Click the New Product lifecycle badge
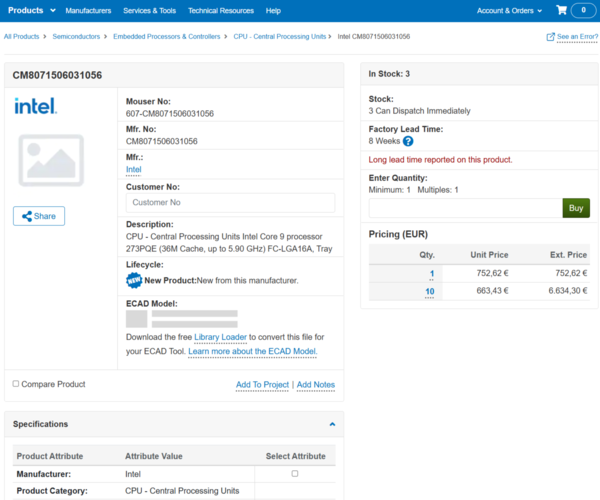Screen dimensions: 600x500 coord(134,280)
